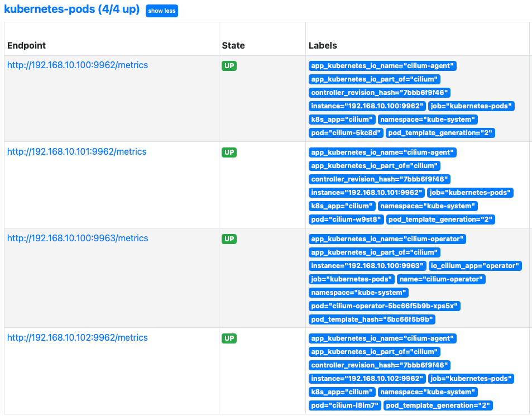
Task: Click the name="cilium-operator" label
Action: pyautogui.click(x=441, y=279)
